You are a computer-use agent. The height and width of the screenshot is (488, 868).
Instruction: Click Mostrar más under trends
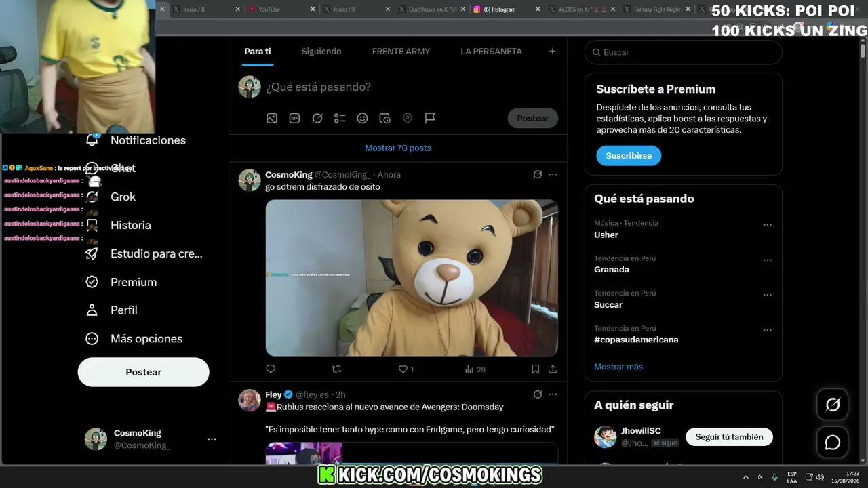618,367
